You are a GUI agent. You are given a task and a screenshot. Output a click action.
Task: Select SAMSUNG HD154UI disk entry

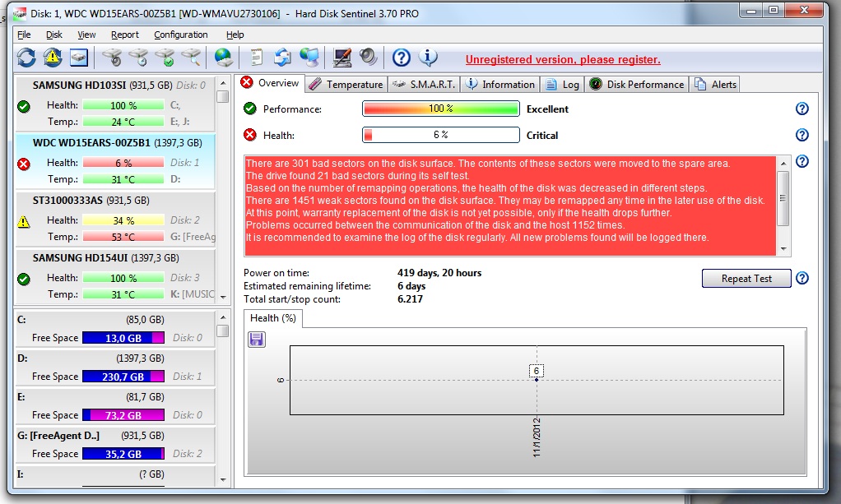point(115,276)
